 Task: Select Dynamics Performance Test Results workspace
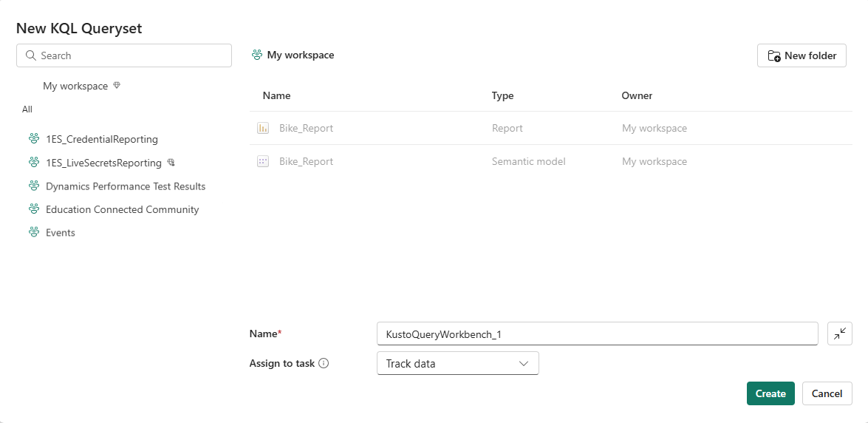[x=126, y=186]
